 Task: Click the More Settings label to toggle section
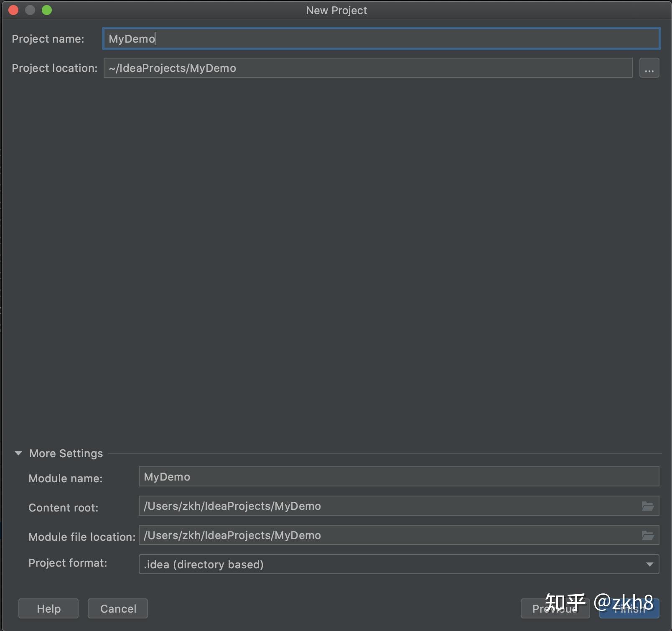(x=66, y=453)
